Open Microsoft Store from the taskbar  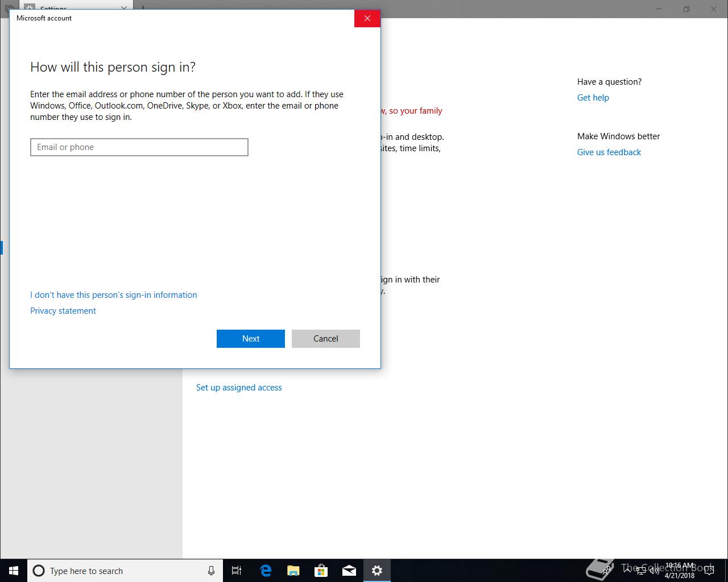point(321,571)
